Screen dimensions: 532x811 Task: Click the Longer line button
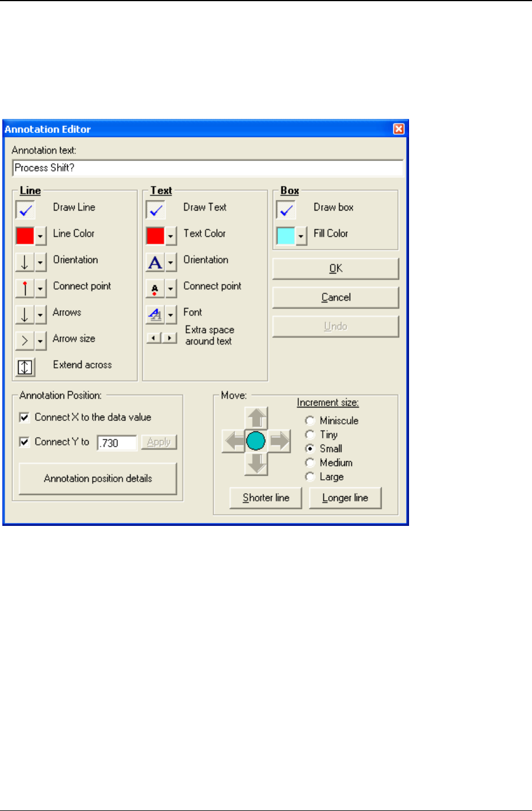coord(346,498)
